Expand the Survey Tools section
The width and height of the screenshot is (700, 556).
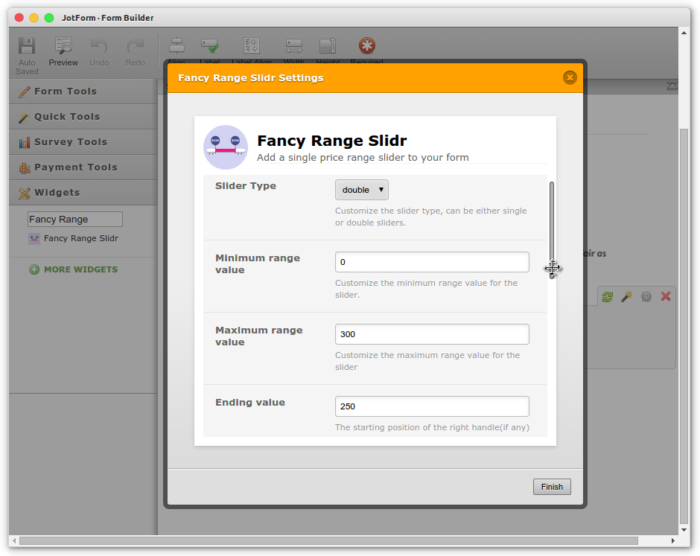83,142
